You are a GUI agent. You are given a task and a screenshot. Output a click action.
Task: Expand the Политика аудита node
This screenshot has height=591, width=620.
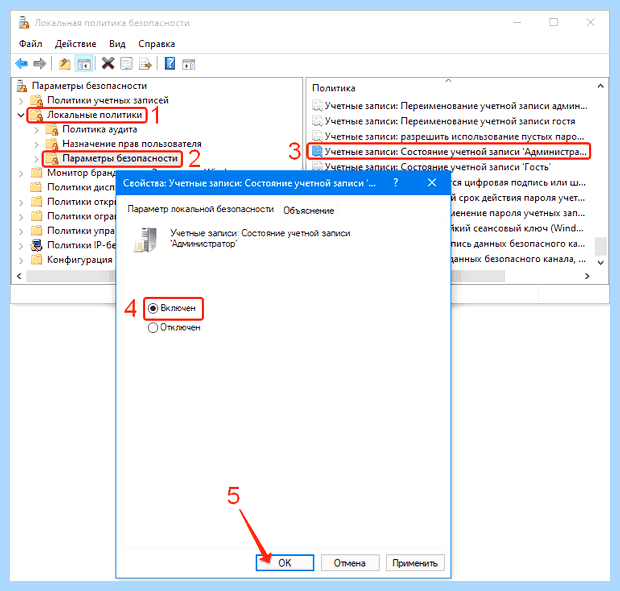click(36, 130)
